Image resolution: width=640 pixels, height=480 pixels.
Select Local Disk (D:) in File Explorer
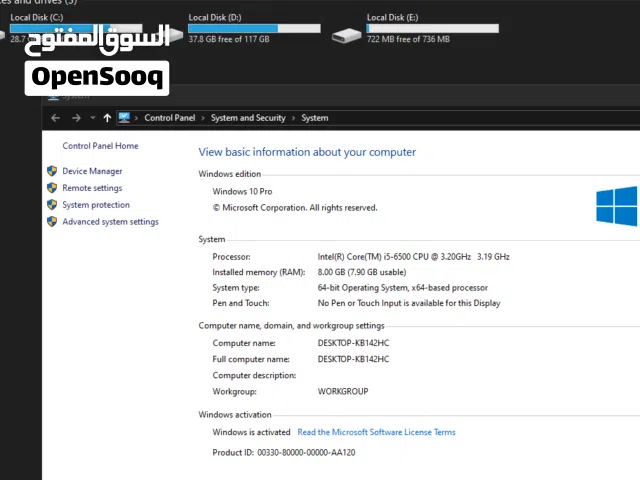tap(215, 18)
